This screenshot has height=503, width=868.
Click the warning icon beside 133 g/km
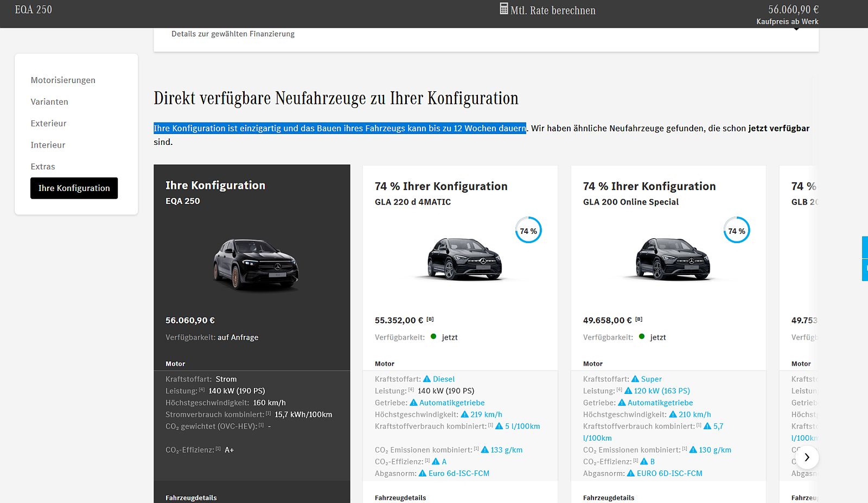[485, 449]
